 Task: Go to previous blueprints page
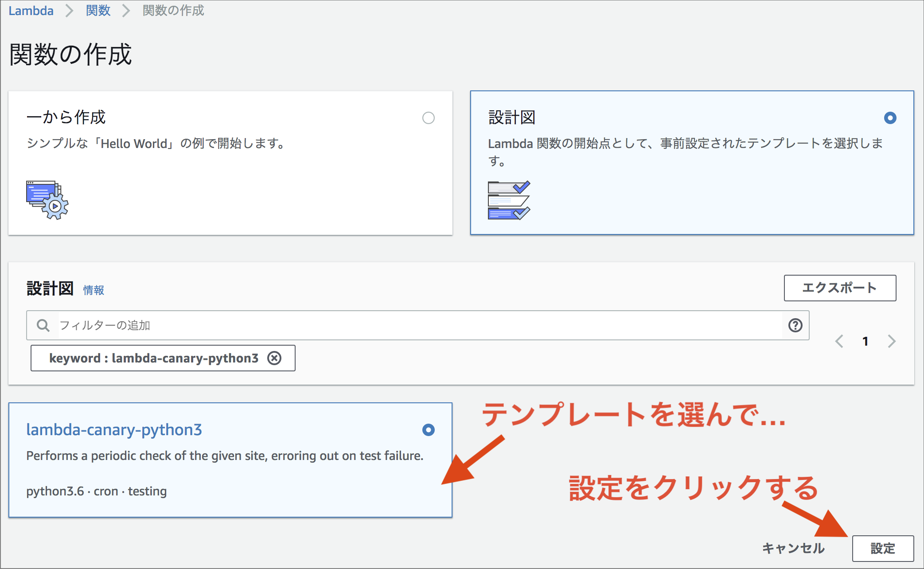839,341
